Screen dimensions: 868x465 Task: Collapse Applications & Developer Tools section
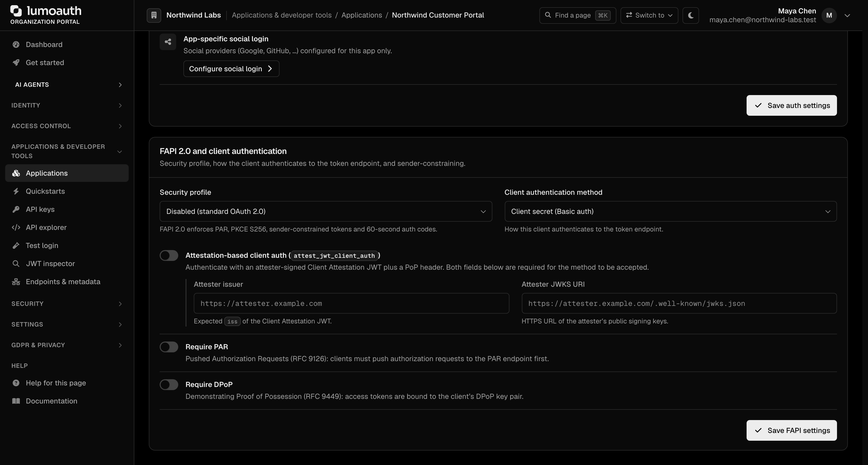67,151
